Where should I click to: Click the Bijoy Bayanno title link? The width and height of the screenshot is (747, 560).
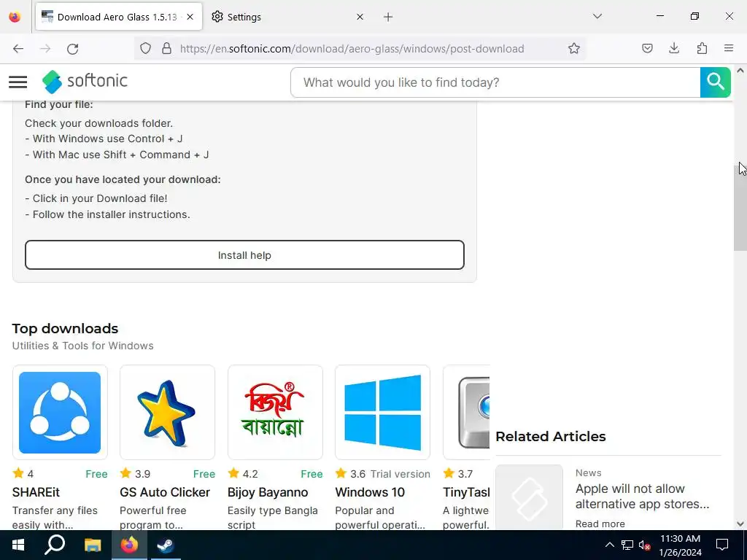point(268,492)
